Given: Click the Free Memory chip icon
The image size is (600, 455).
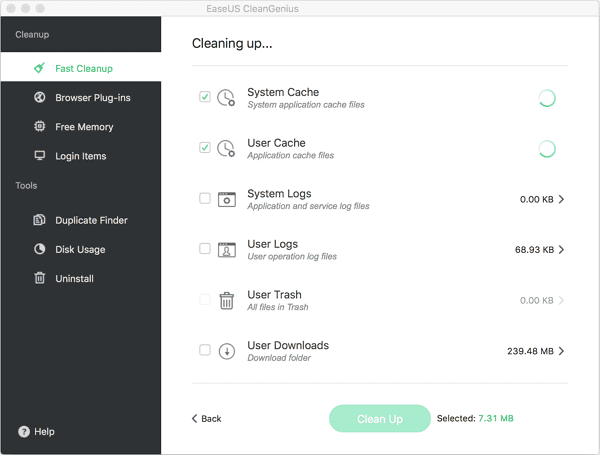Looking at the screenshot, I should (39, 126).
